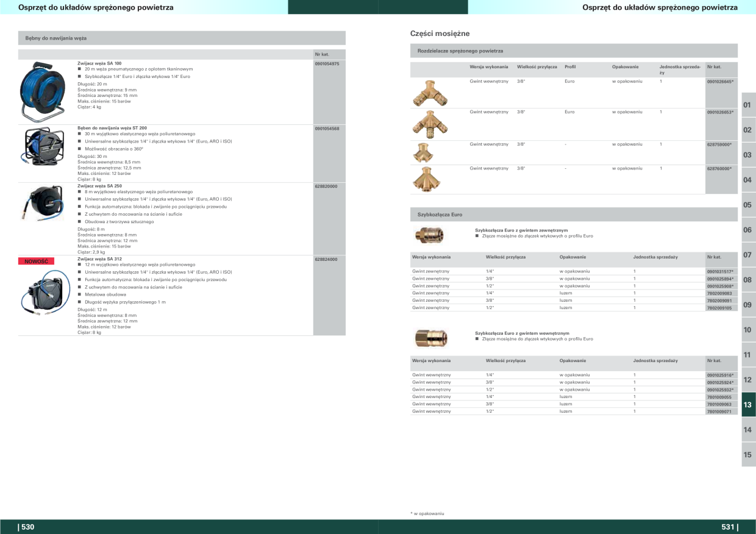Screen dimensions: 756x534
Task: Open chapter tab 09
Action: tap(748, 305)
